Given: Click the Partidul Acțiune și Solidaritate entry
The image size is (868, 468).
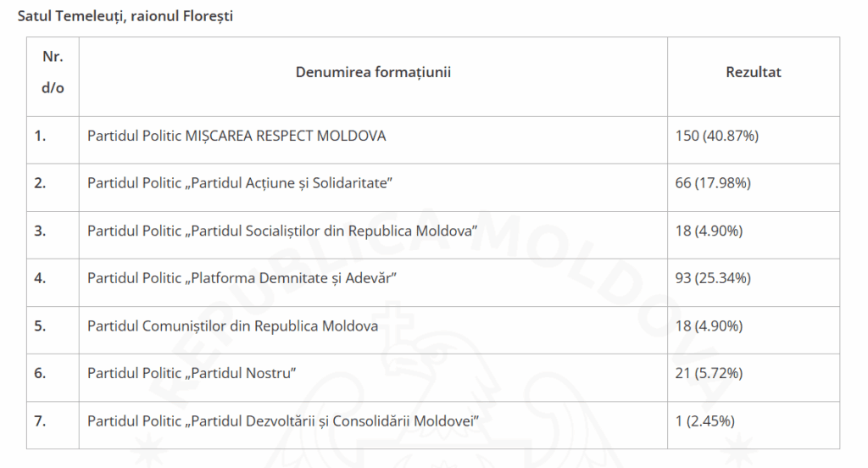Looking at the screenshot, I should [x=242, y=183].
